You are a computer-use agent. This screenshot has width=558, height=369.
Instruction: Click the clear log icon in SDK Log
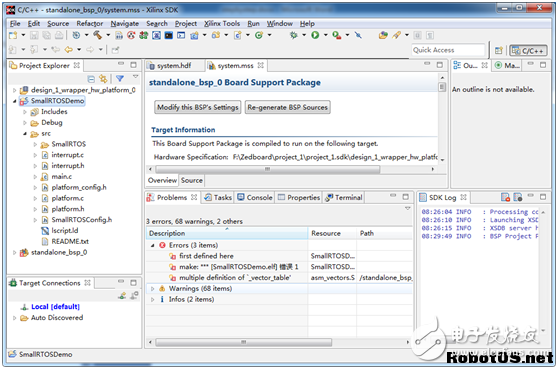[505, 197]
